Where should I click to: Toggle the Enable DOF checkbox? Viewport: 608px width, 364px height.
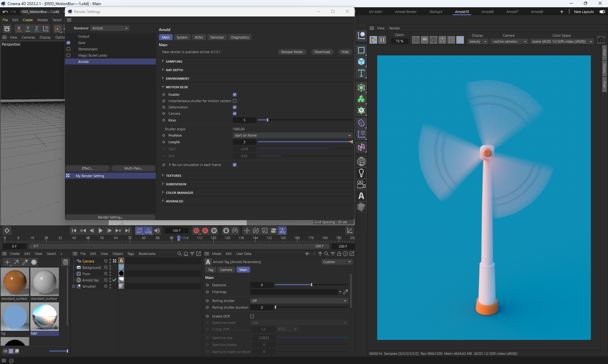pos(252,316)
